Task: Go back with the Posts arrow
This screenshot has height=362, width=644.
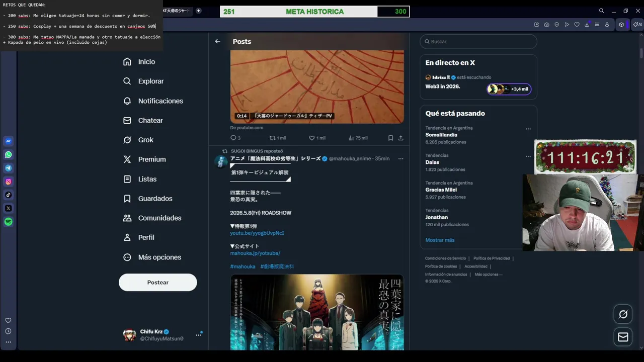Action: (217, 41)
